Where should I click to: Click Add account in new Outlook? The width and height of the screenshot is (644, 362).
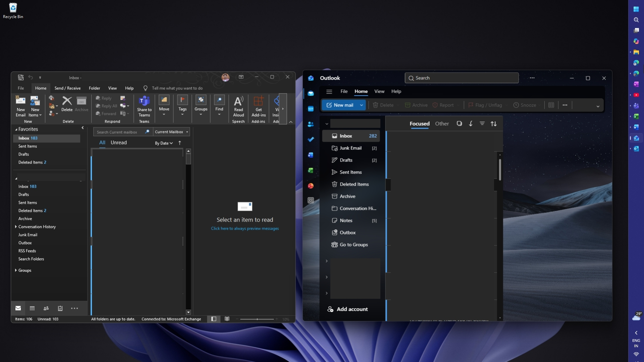[347, 309]
